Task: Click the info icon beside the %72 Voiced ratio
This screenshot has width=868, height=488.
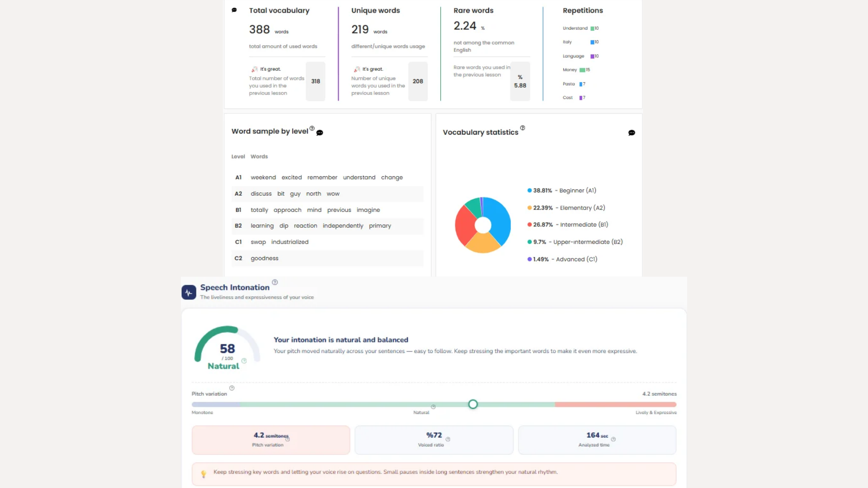Action: click(448, 439)
